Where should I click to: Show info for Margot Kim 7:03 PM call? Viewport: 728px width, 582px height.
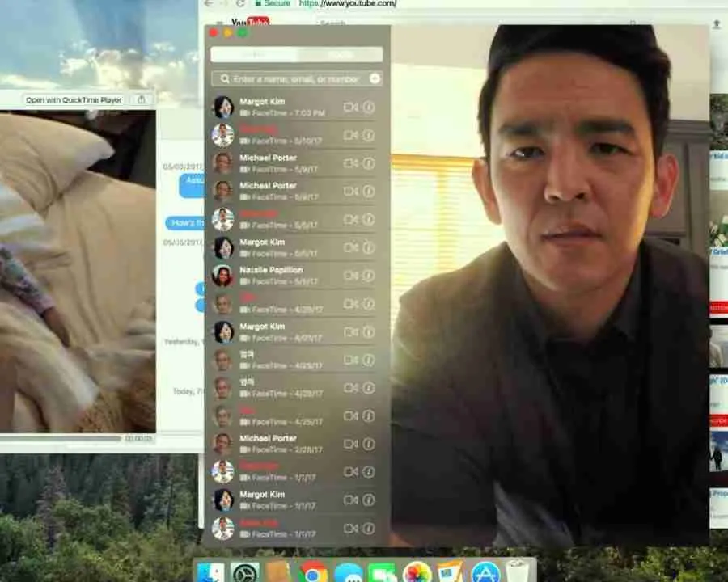(369, 108)
